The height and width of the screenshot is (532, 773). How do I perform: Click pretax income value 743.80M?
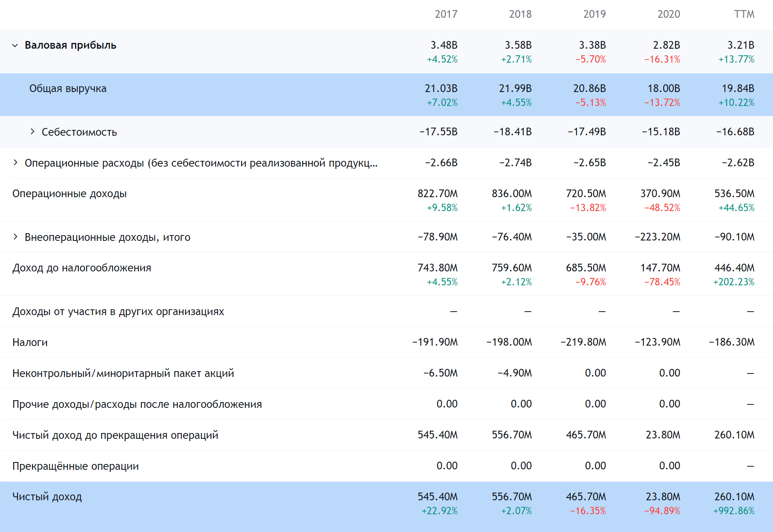pyautogui.click(x=438, y=268)
